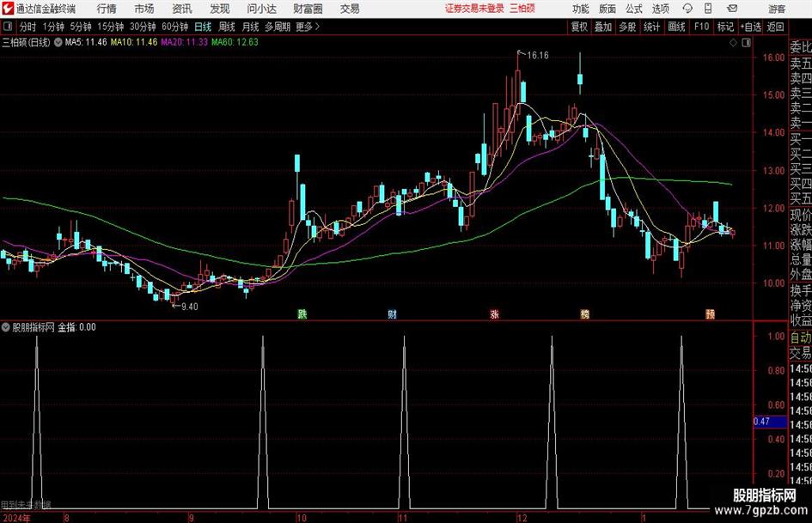
Task: Switch to the 30分钟 period tab
Action: click(143, 27)
